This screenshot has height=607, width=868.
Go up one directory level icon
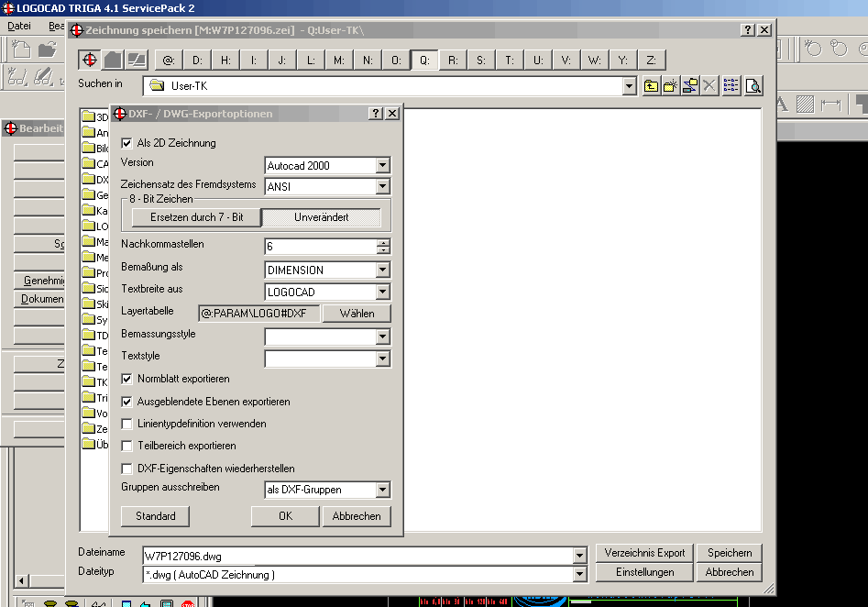coord(651,86)
